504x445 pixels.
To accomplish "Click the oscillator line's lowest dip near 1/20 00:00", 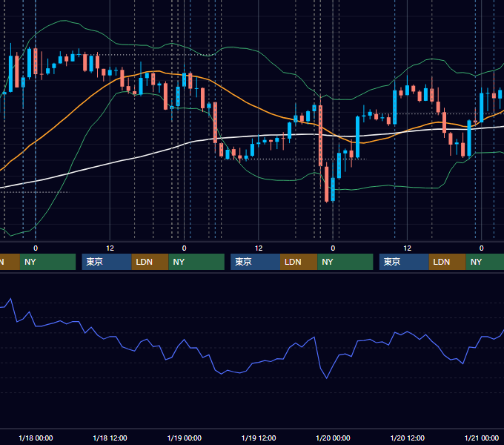I will click(327, 378).
